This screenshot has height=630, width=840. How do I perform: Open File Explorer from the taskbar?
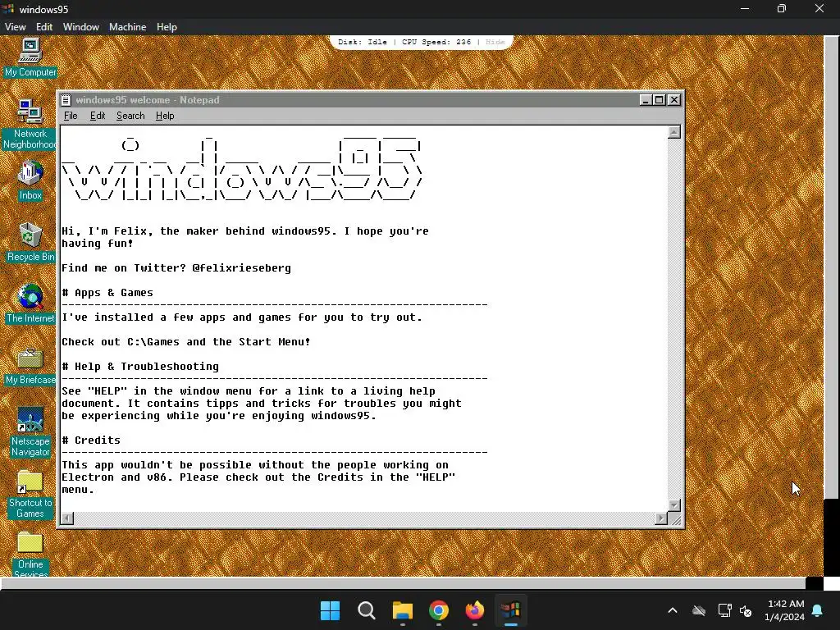tap(402, 610)
